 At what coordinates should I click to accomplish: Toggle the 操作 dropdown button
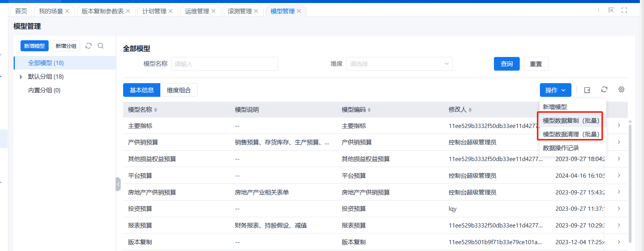[x=555, y=90]
